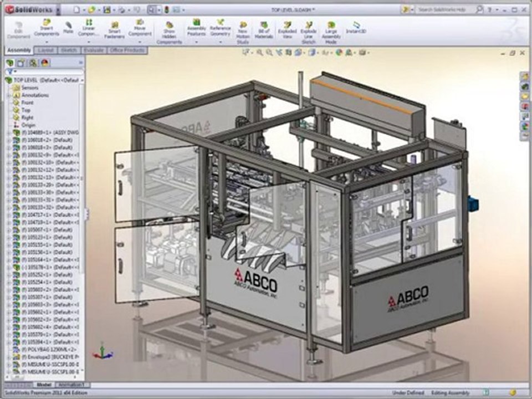The image size is (532, 399).
Task: Select the Front plane in the tree
Action: click(23, 103)
